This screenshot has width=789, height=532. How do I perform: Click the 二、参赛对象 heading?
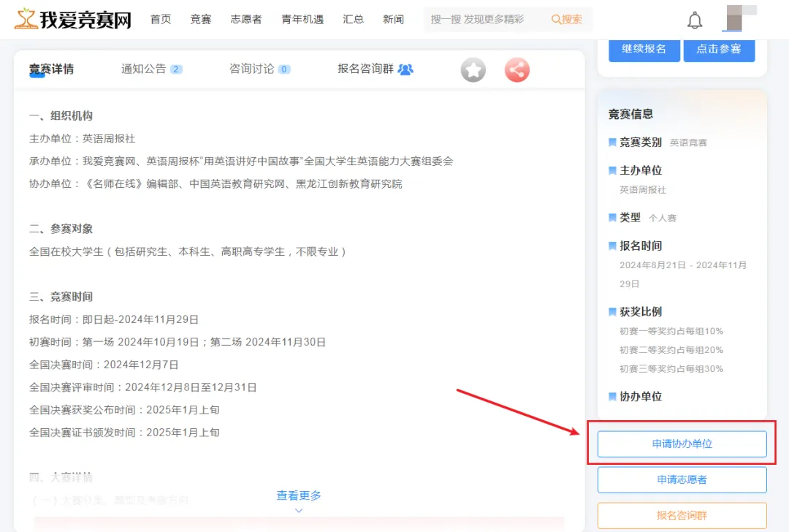[x=61, y=229]
